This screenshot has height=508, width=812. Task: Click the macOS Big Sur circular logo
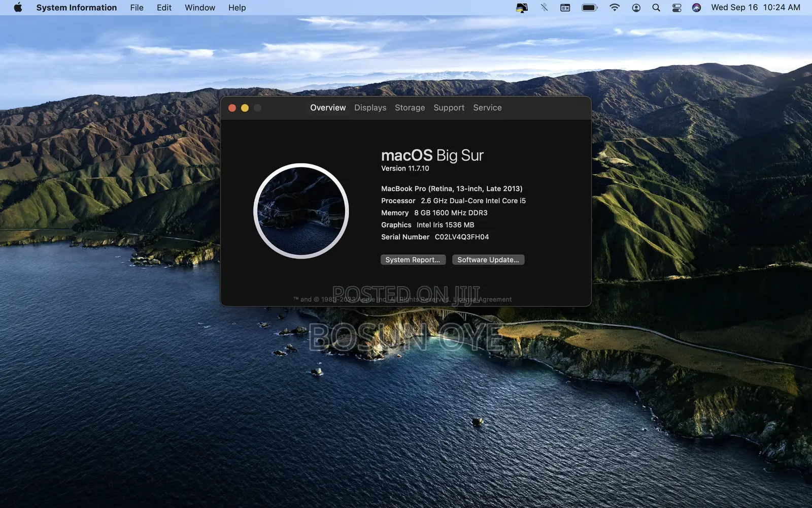click(x=301, y=211)
